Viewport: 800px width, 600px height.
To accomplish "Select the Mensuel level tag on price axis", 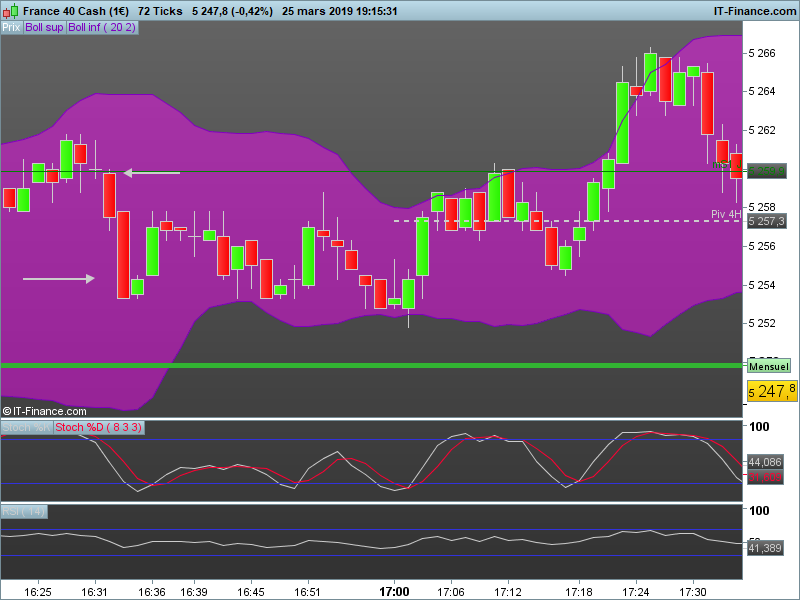I will coord(769,366).
